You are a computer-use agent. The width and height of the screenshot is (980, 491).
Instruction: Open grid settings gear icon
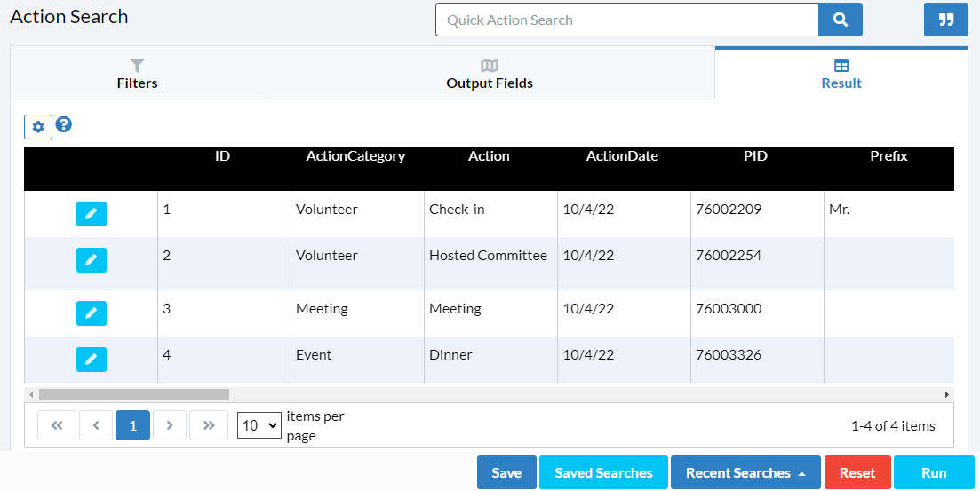coord(38,127)
